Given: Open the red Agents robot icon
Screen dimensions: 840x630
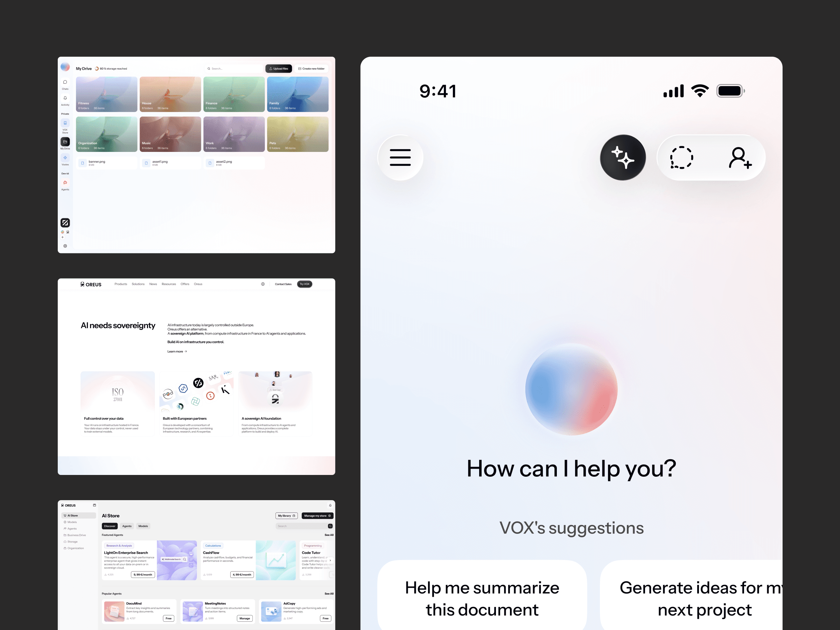Looking at the screenshot, I should 65,183.
